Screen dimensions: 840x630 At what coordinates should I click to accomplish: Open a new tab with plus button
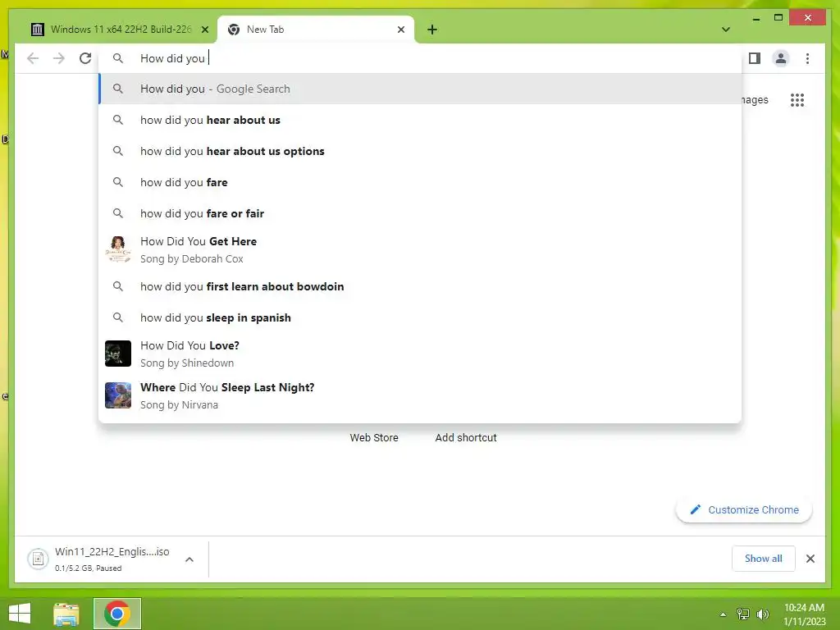click(x=432, y=30)
